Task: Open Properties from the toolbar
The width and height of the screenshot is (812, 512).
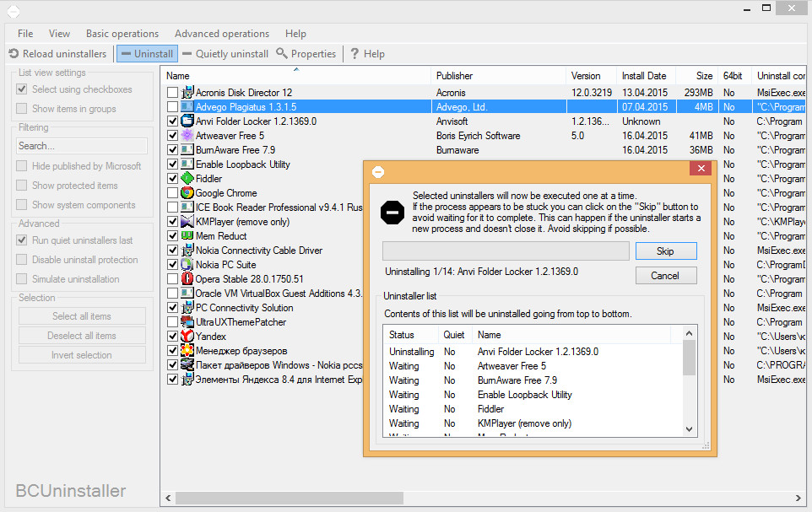Action: (x=306, y=54)
